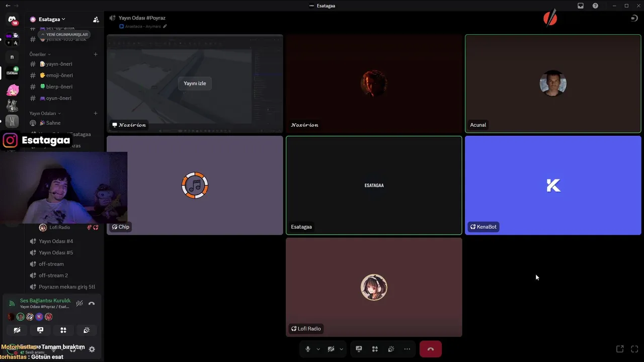
Task: Select the ESATAGAA server icon in sidebar
Action: tap(12, 73)
